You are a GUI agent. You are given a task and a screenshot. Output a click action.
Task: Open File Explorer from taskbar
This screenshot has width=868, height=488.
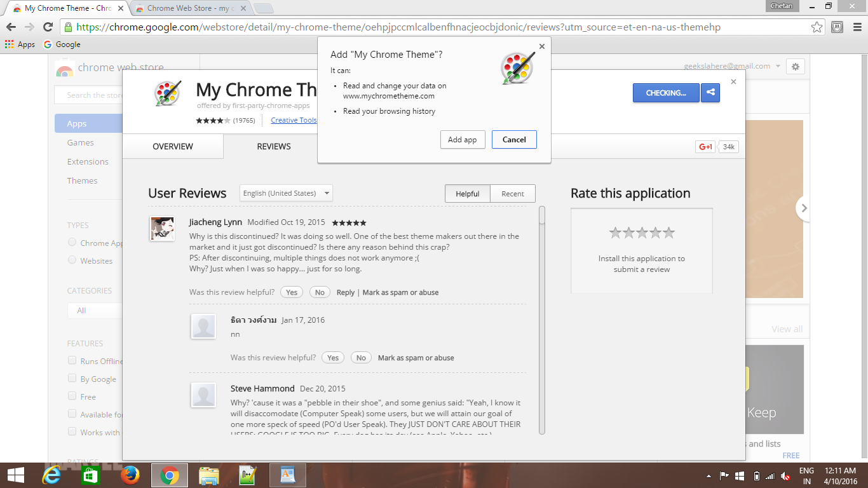[x=209, y=475]
